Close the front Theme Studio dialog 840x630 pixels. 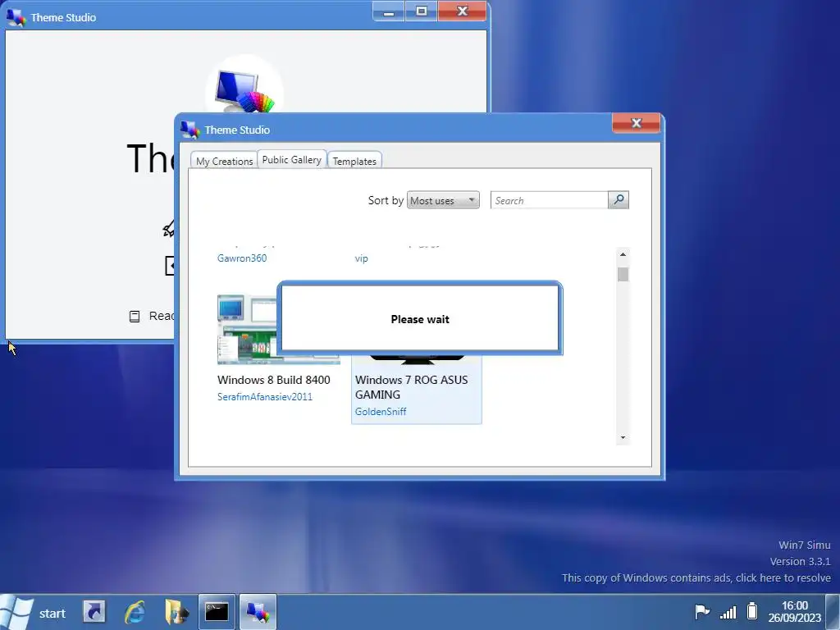tap(636, 123)
